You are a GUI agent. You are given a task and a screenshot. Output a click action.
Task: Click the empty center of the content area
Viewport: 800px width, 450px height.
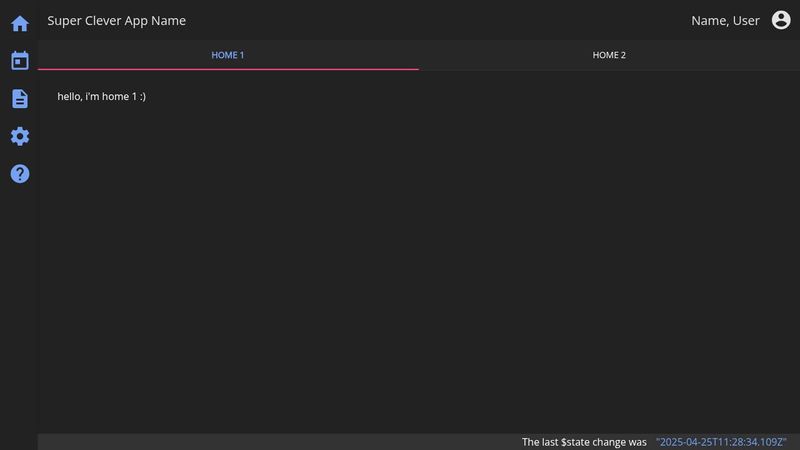click(418, 260)
